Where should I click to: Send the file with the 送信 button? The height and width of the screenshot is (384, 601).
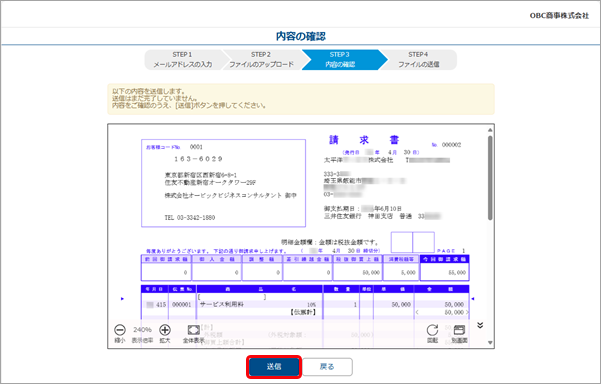tap(274, 367)
